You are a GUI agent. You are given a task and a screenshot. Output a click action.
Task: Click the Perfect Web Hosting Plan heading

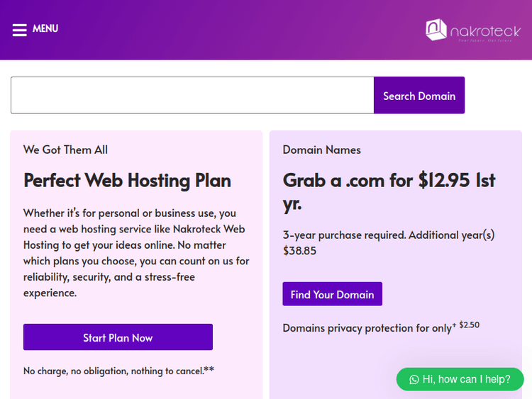coord(128,180)
